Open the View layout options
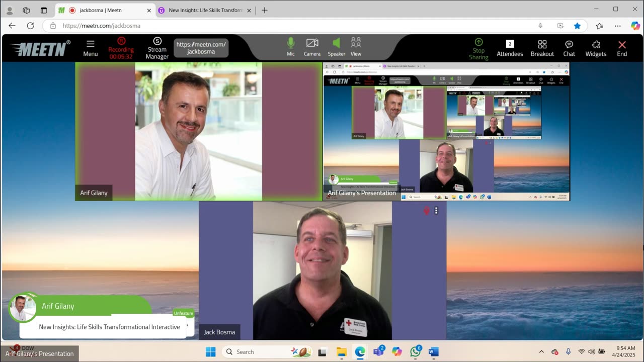Screen dimensions: 644x362 pos(356,47)
